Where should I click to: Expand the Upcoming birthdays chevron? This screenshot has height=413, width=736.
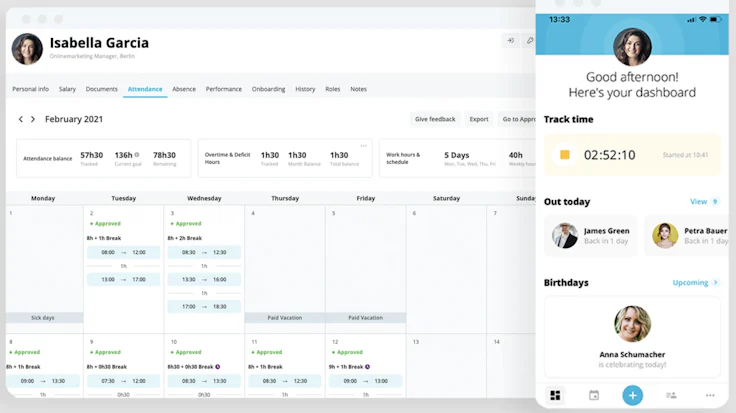[x=715, y=283]
